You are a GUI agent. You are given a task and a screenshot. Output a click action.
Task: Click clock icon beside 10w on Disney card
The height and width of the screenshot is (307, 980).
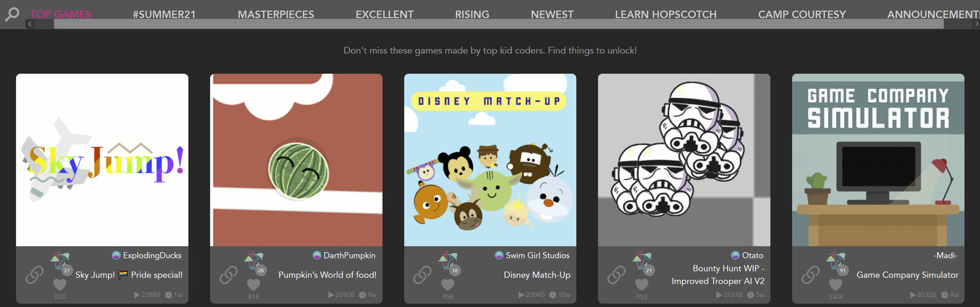click(553, 295)
